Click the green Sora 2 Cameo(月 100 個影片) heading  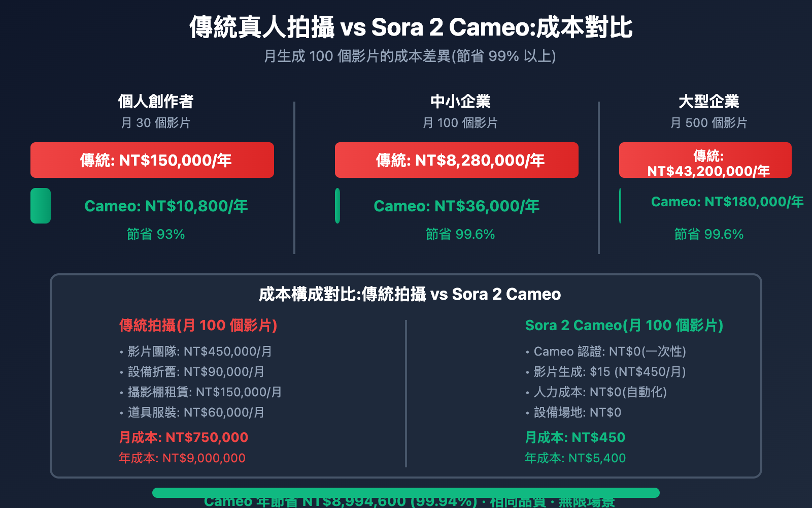pyautogui.click(x=624, y=325)
